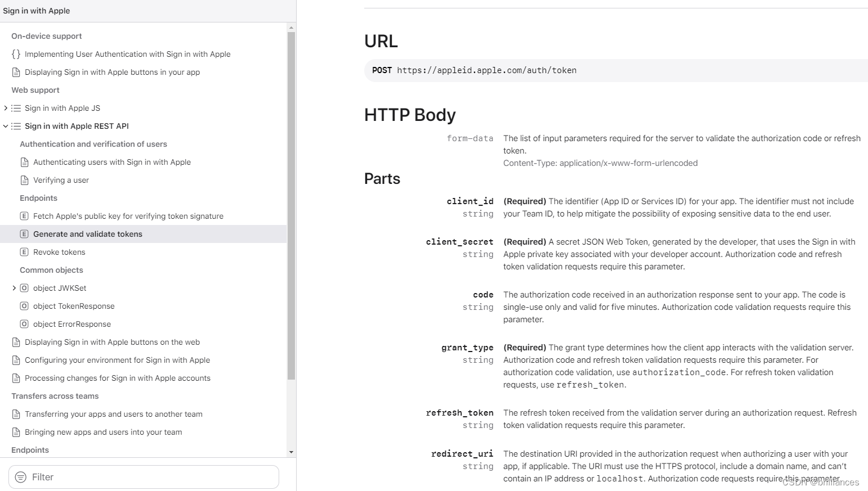This screenshot has width=868, height=491.
Task: Click the object icon beside object TokenResponse
Action: click(x=24, y=306)
